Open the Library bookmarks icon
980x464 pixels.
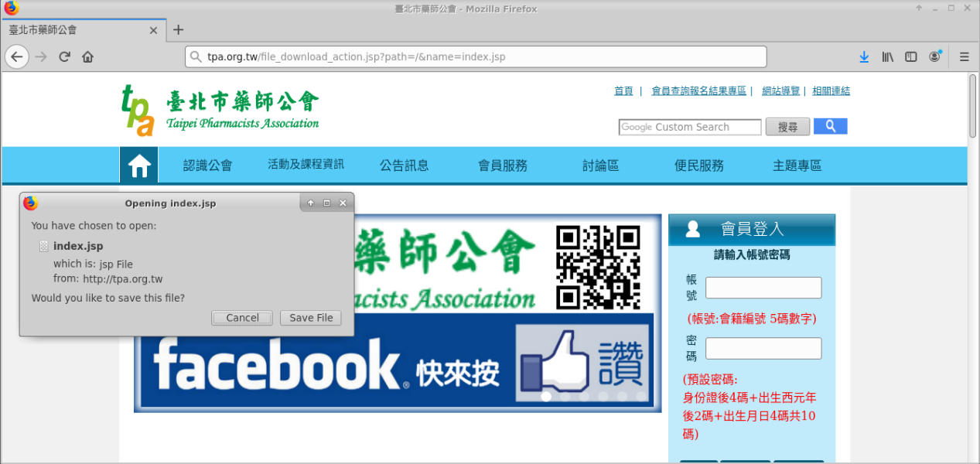[x=888, y=56]
